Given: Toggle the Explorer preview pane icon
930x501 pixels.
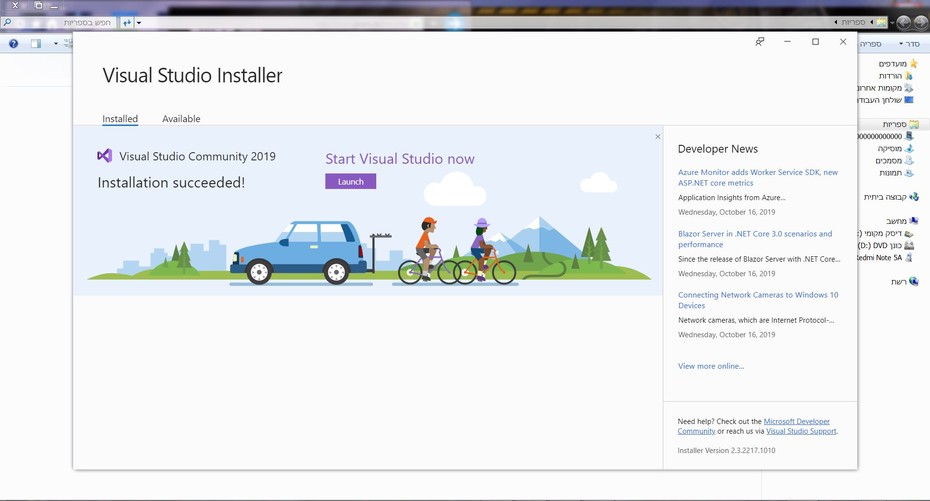Looking at the screenshot, I should point(36,43).
